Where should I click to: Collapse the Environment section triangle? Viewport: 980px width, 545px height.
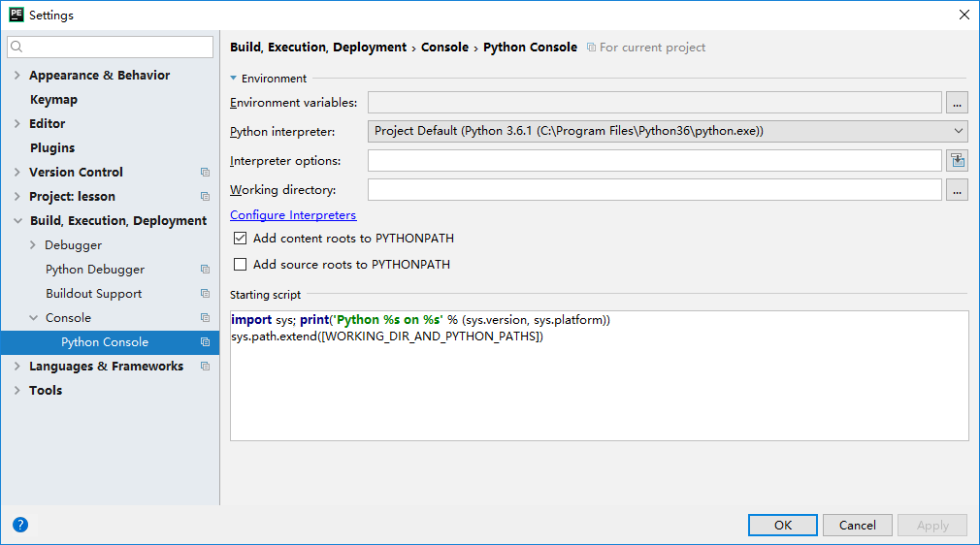(234, 79)
